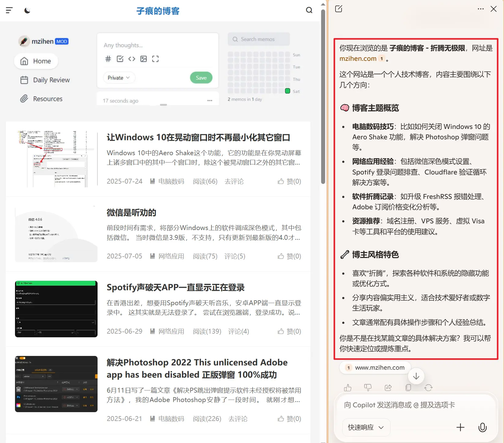Open the Spotify login article thumbnail
The height and width of the screenshot is (443, 504).
click(x=56, y=309)
